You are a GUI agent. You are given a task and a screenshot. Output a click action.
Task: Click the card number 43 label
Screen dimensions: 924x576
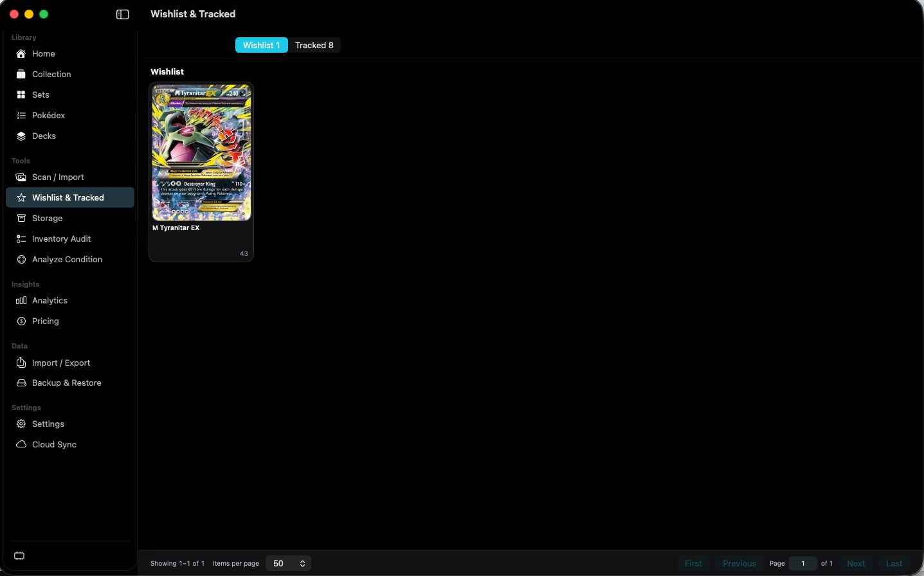(x=244, y=253)
